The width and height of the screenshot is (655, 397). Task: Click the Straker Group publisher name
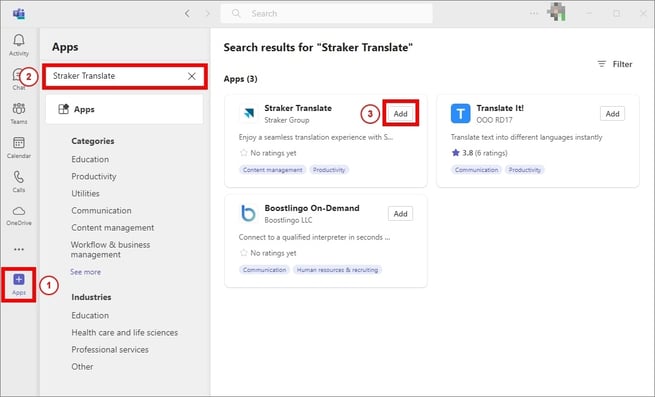[287, 120]
